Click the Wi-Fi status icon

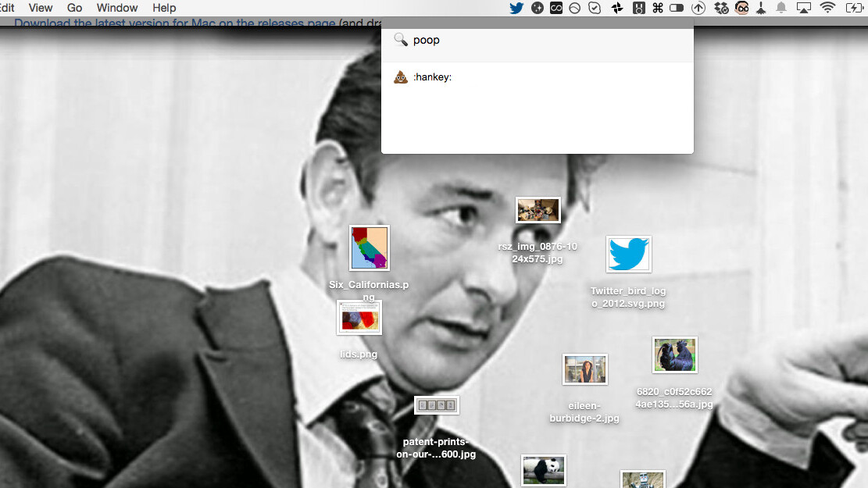point(827,8)
